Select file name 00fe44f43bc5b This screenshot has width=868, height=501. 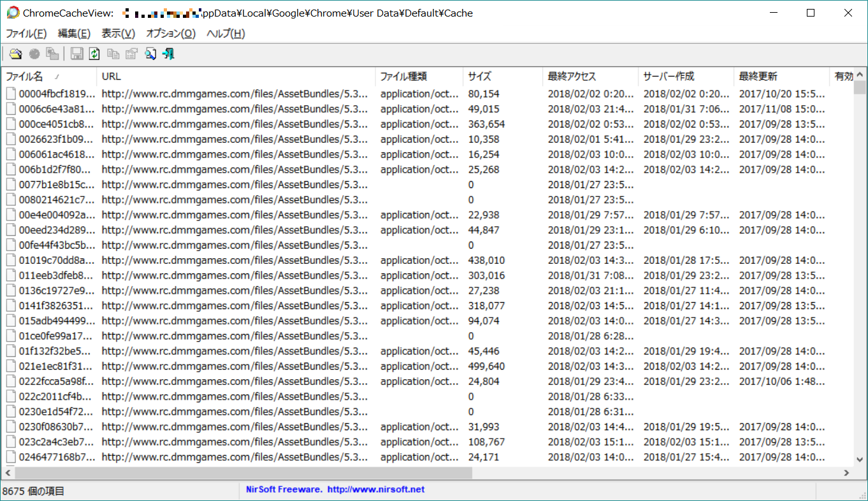pos(57,245)
